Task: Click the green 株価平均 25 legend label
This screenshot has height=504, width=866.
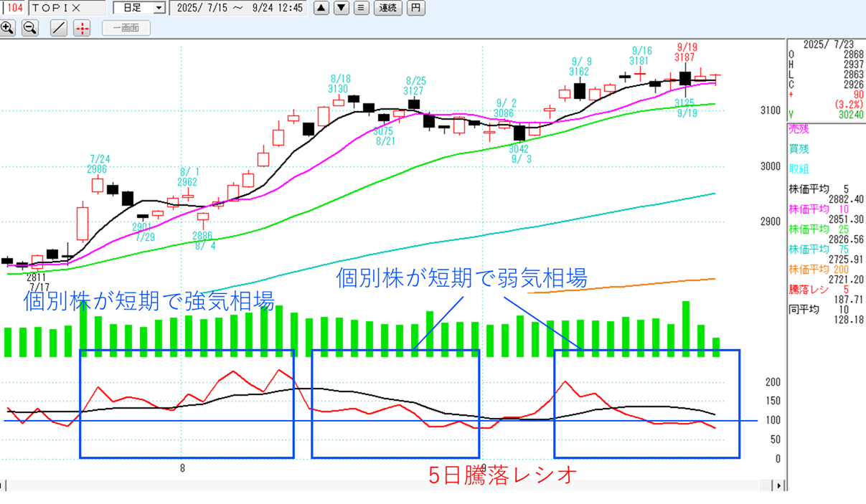Action: [808, 229]
